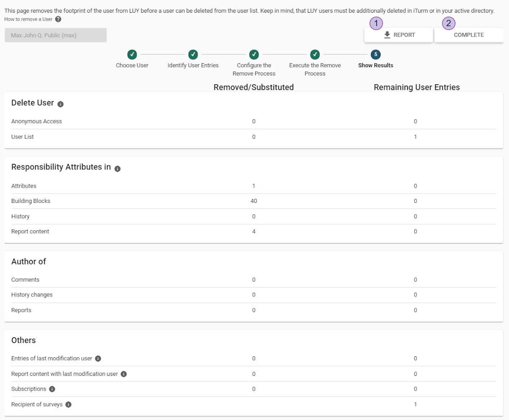Click info icon beside Responsibility Attributes in
The image size is (509, 420).
click(117, 168)
